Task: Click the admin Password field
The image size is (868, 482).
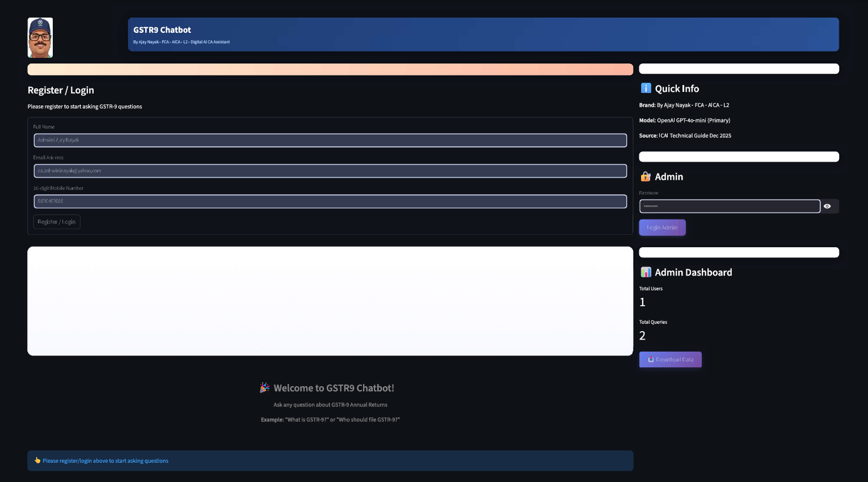Action: [729, 206]
